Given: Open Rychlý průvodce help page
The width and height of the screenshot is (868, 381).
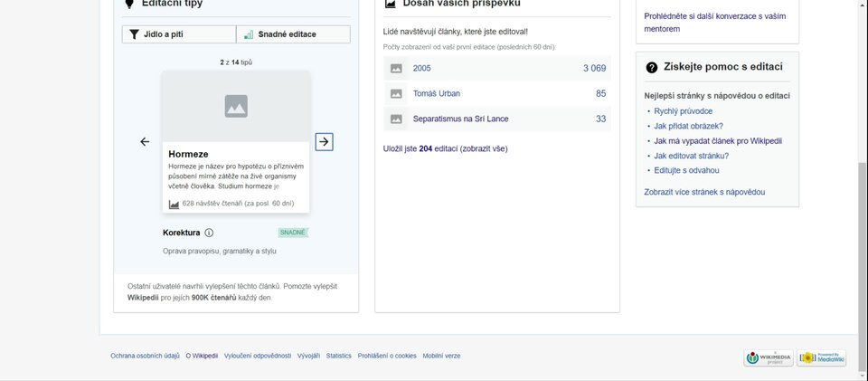Looking at the screenshot, I should [684, 111].
